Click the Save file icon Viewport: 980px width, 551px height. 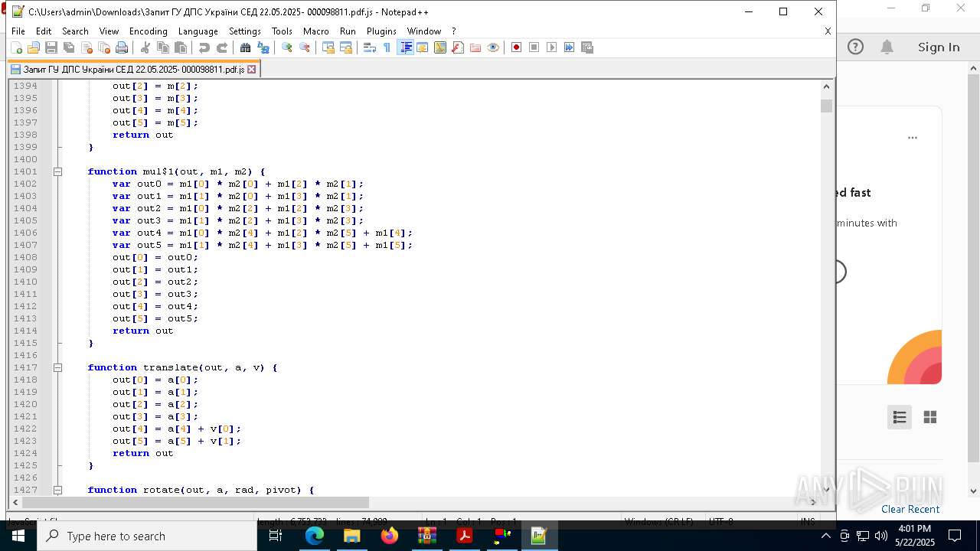coord(51,47)
